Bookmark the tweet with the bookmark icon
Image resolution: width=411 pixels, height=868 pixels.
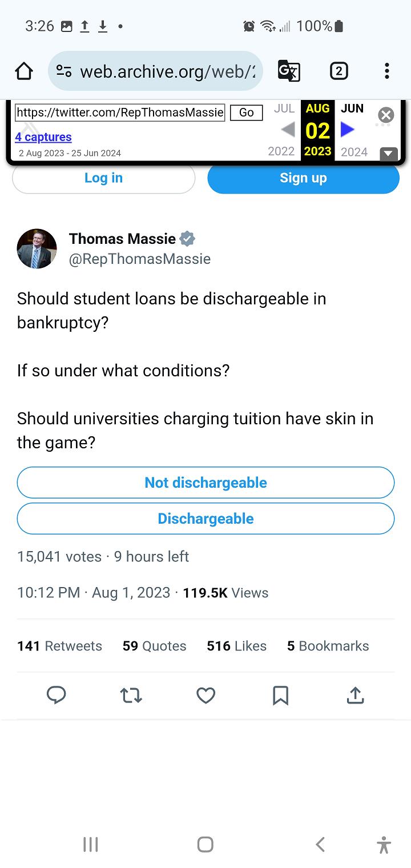[x=280, y=695]
